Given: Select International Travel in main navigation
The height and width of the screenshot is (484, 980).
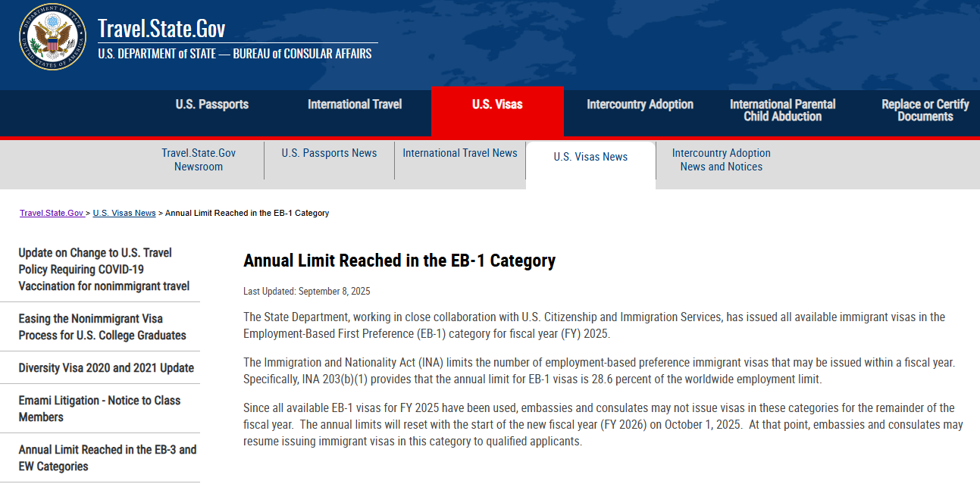Looking at the screenshot, I should click(x=355, y=105).
